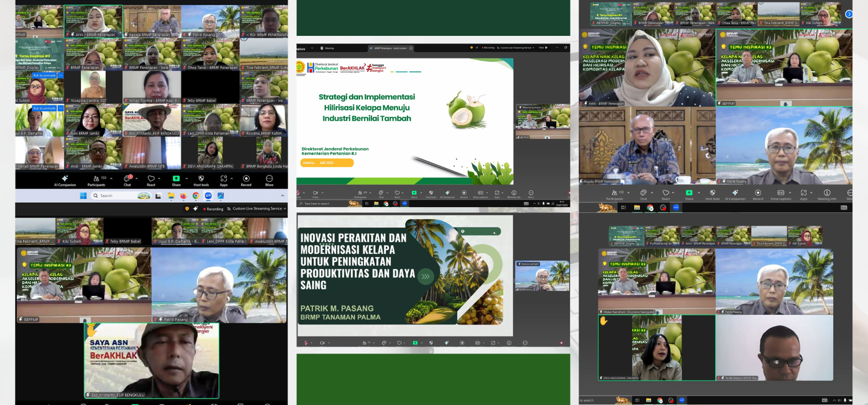Toggle Record in the gallery-view Zoom toolbar

[x=246, y=180]
